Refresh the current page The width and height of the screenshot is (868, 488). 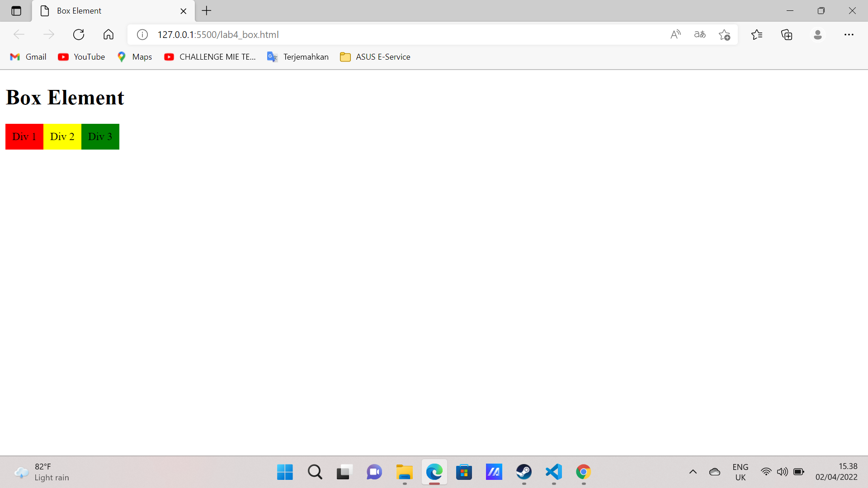click(79, 35)
